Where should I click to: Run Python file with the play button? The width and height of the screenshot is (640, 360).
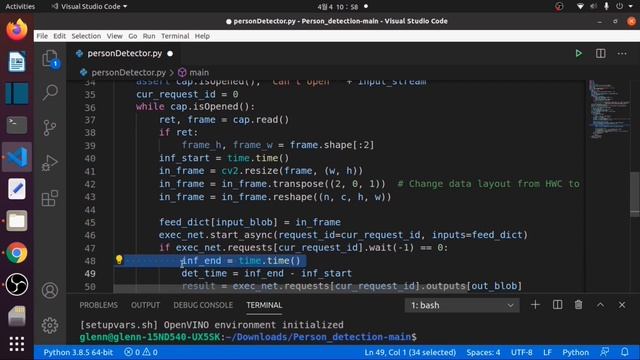(x=578, y=53)
